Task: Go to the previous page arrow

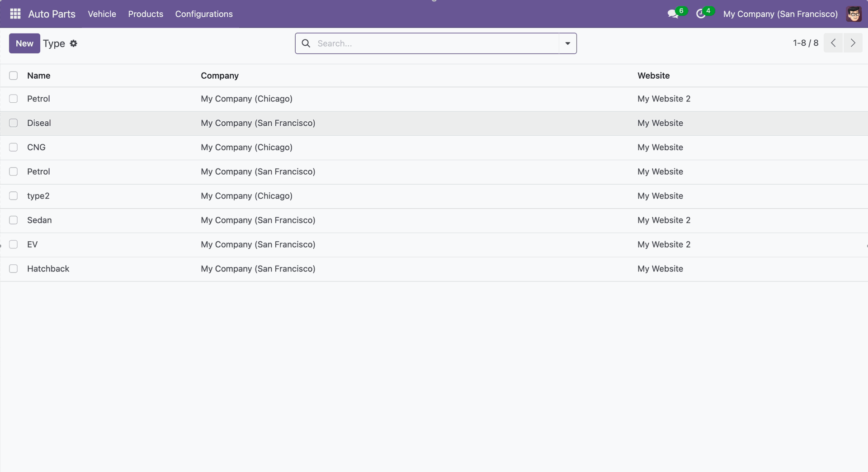Action: tap(833, 43)
